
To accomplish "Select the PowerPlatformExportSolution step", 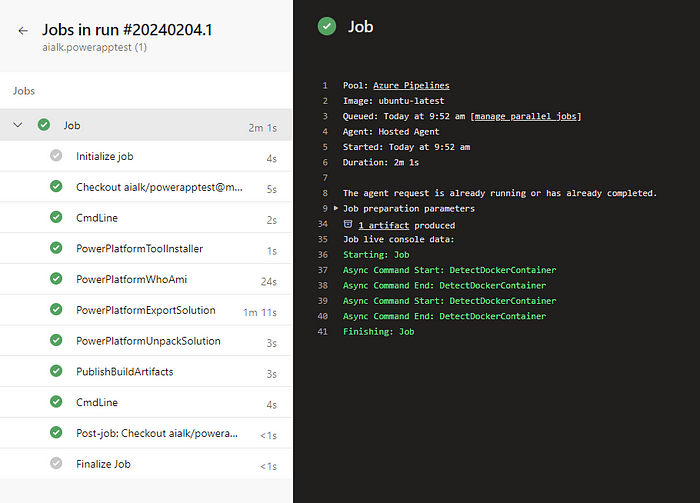I will coord(146,310).
